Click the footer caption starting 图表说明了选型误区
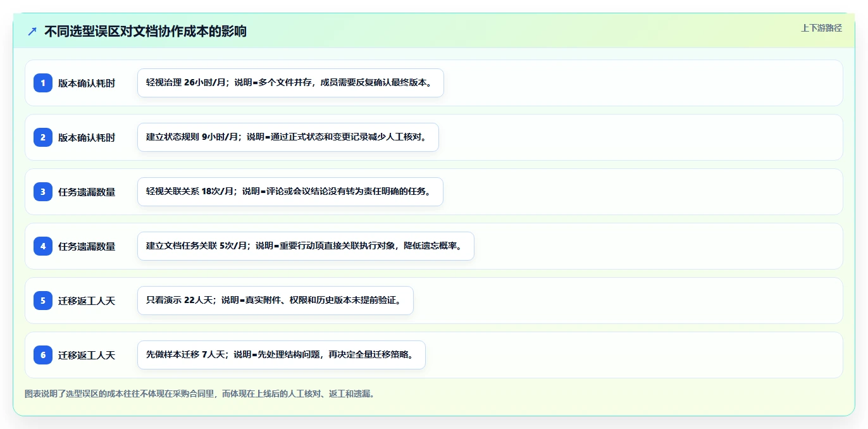The width and height of the screenshot is (868, 429). (200, 394)
